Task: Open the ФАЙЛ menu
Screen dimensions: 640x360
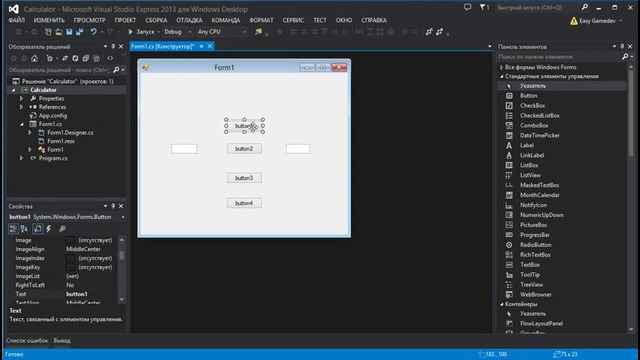Action: [x=16, y=20]
